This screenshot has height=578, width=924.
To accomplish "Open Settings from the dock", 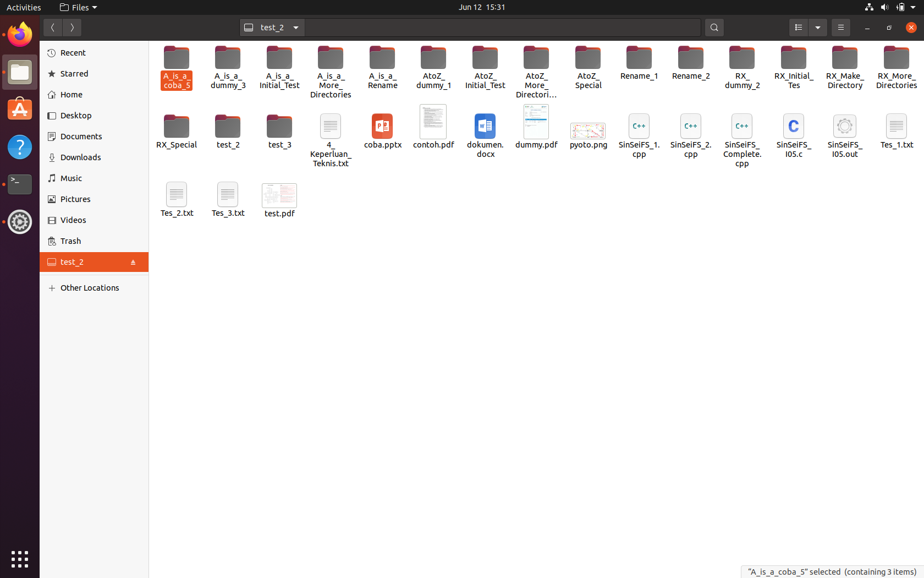I will (19, 222).
